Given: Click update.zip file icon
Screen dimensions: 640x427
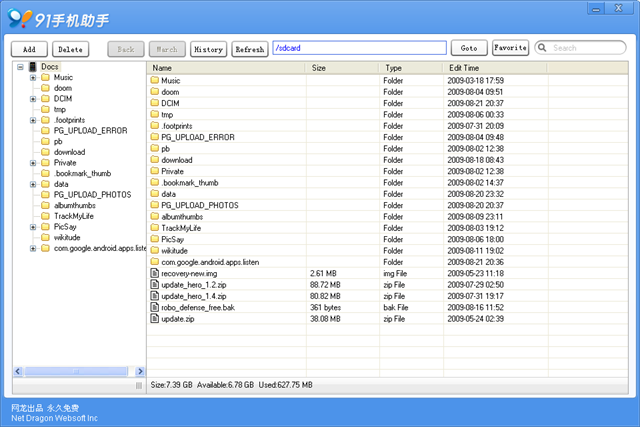Looking at the screenshot, I should tap(155, 318).
